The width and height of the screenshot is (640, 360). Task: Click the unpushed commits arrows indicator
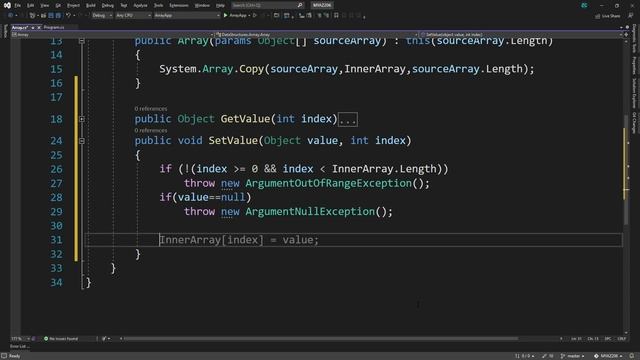click(524, 356)
